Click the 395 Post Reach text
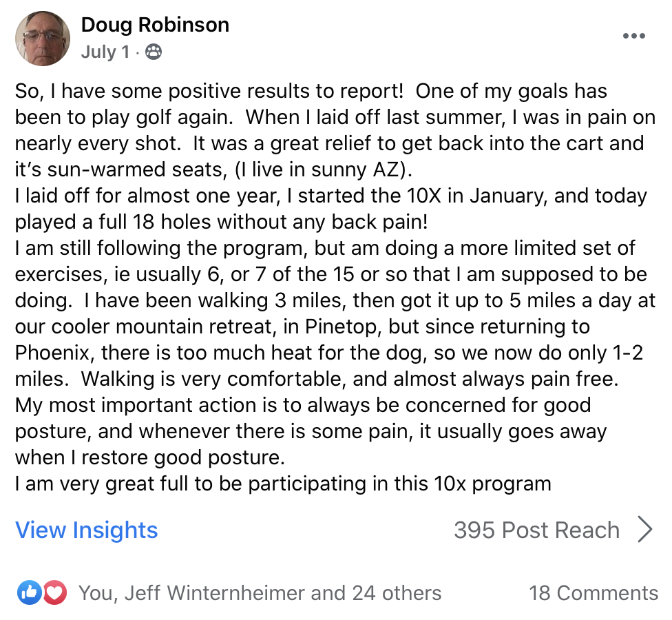The width and height of the screenshot is (672, 620). pyautogui.click(x=536, y=530)
